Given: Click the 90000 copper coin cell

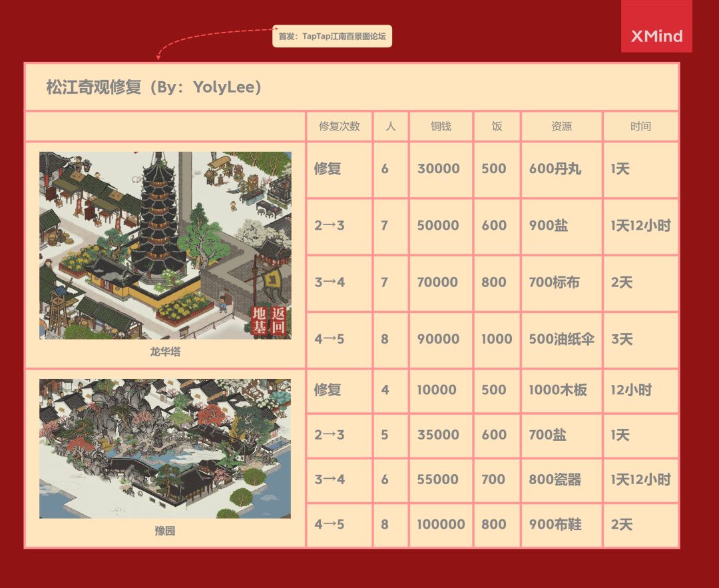Looking at the screenshot, I should pos(441,340).
